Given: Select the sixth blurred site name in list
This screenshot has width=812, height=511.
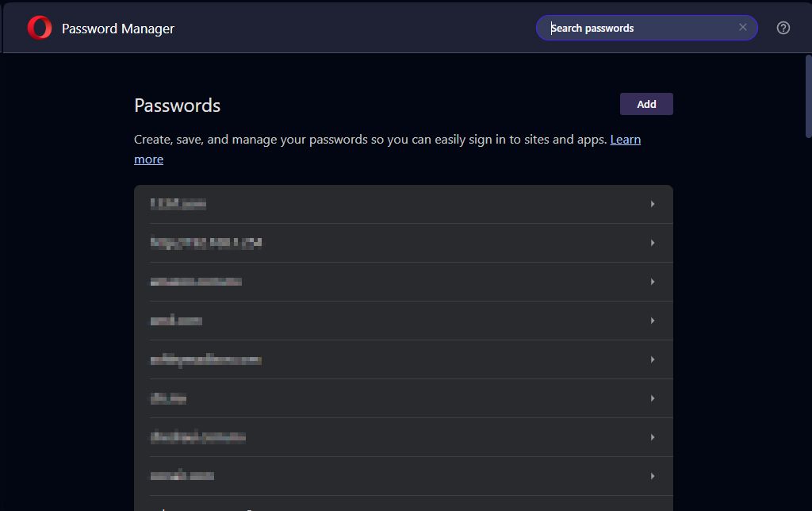Looking at the screenshot, I should pos(168,398).
